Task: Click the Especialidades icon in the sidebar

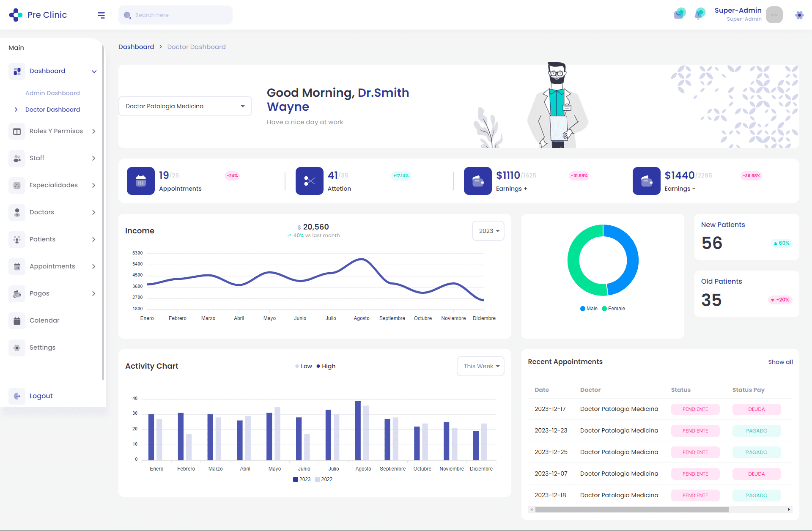Action: click(17, 185)
